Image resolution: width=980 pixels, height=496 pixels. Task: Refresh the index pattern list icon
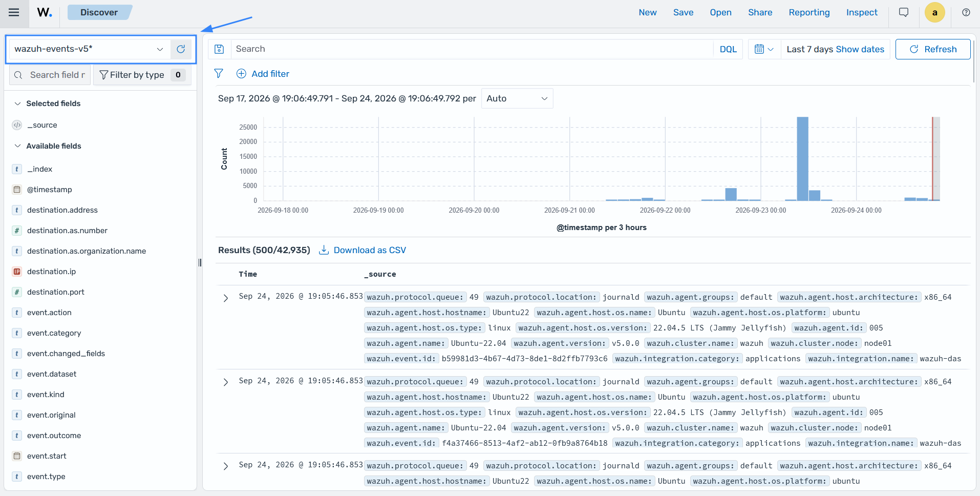click(181, 49)
